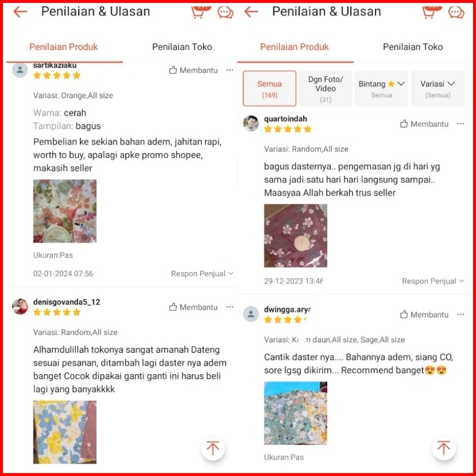The image size is (476, 476).
Task: Toggle Membantu on quartoindah's review
Action: [x=424, y=124]
